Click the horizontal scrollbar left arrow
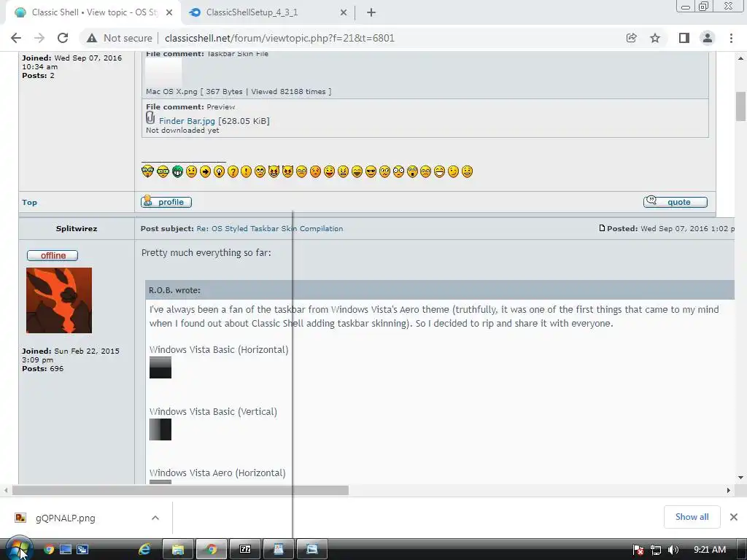The image size is (747, 560). 6,490
